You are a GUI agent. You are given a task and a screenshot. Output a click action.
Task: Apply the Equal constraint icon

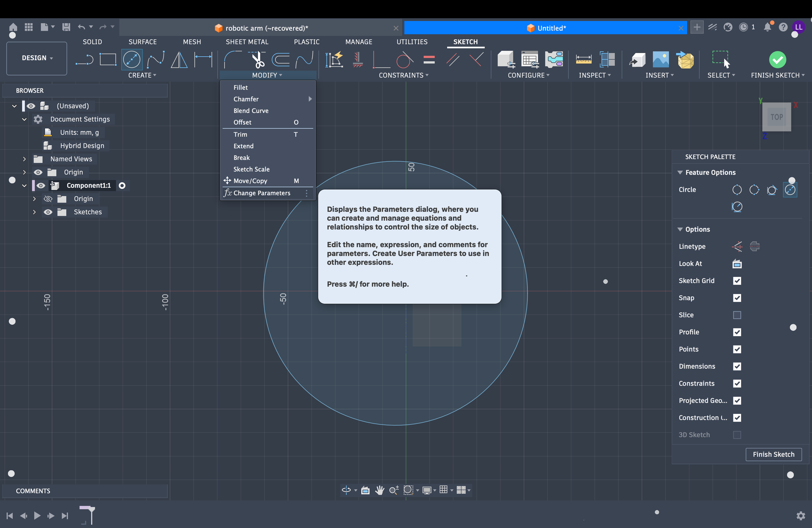tap(429, 60)
